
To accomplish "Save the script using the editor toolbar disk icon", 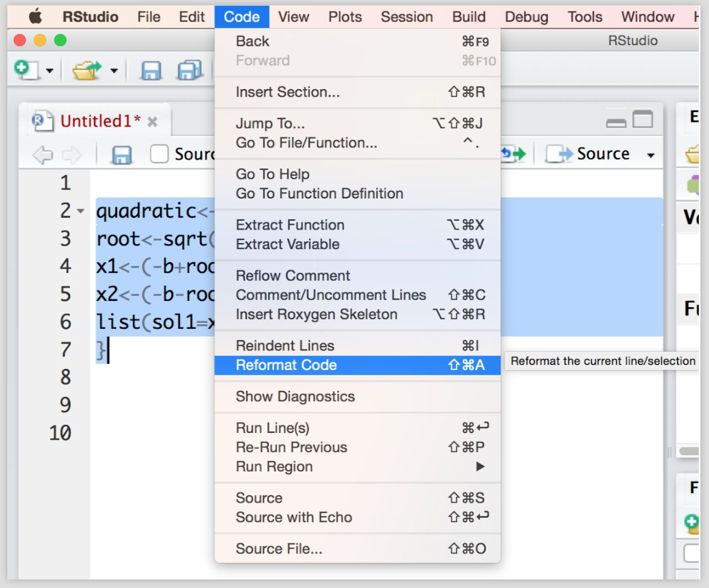I will (x=121, y=154).
